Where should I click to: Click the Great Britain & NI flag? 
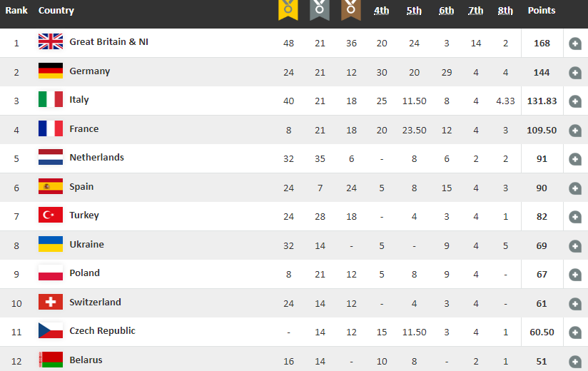click(x=51, y=42)
